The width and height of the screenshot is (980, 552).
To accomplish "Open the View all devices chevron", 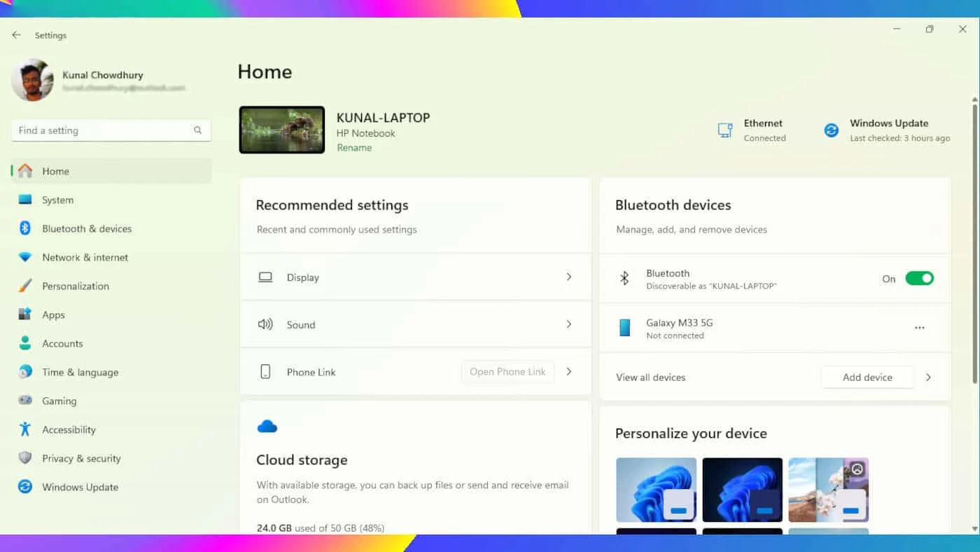I will pos(928,377).
